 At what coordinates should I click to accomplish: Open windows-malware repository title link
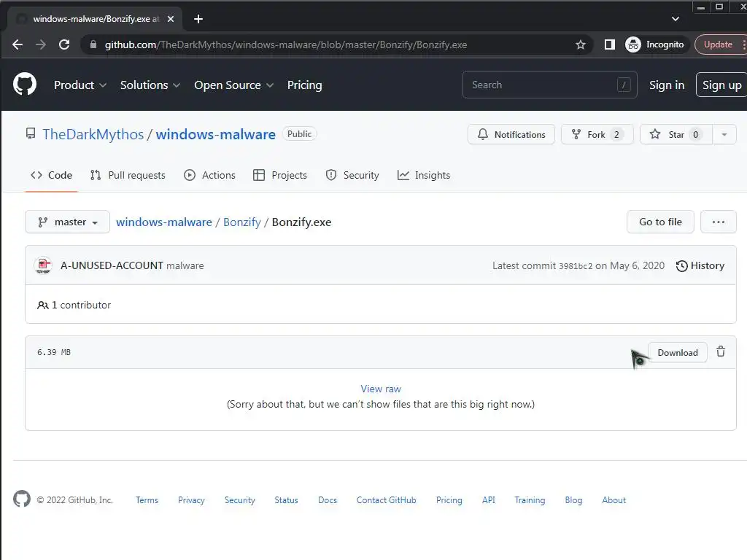[215, 134]
